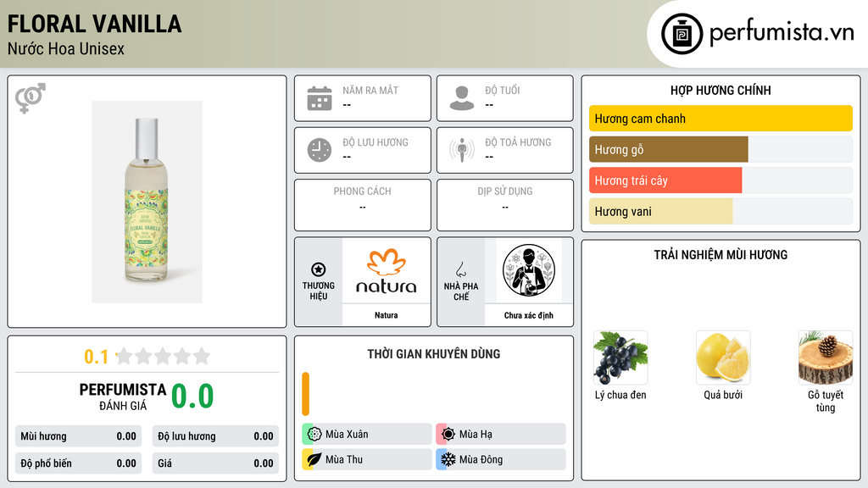
Task: Click the clock icon for Độ lưu hương
Action: tap(320, 150)
